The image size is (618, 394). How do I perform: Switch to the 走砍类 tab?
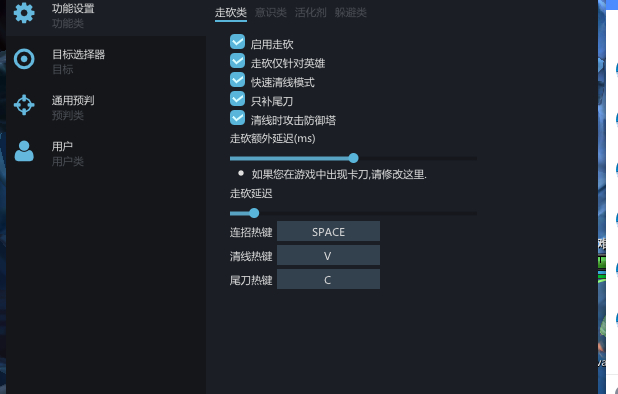[231, 13]
